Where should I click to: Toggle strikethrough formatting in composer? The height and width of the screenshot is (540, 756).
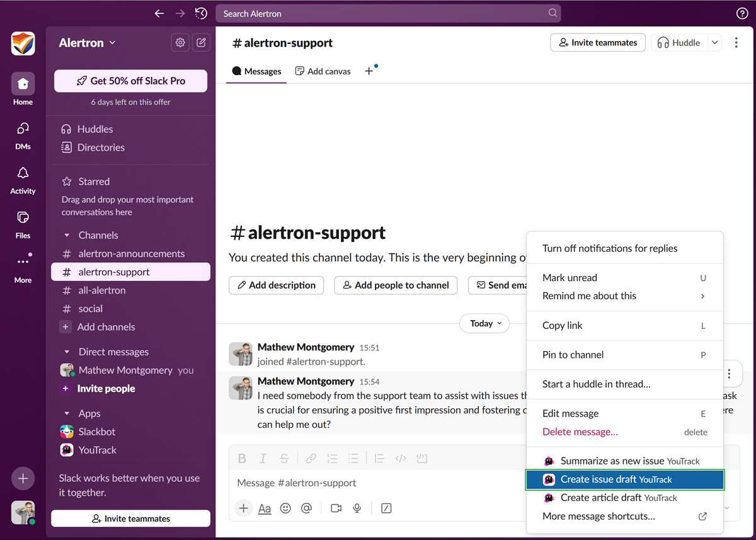284,459
